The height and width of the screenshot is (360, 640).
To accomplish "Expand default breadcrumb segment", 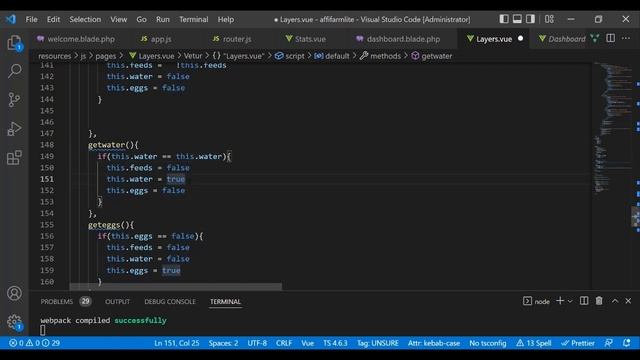I will pos(331,56).
